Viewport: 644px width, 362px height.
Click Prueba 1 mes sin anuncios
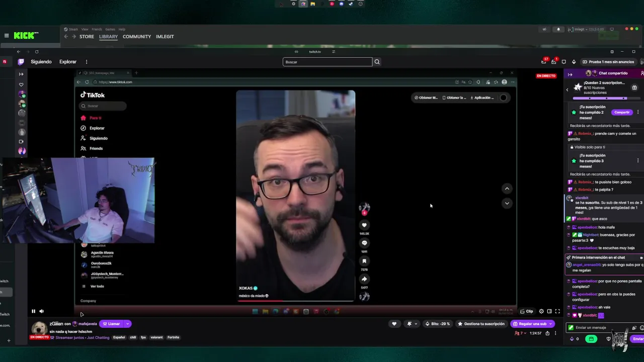608,62
